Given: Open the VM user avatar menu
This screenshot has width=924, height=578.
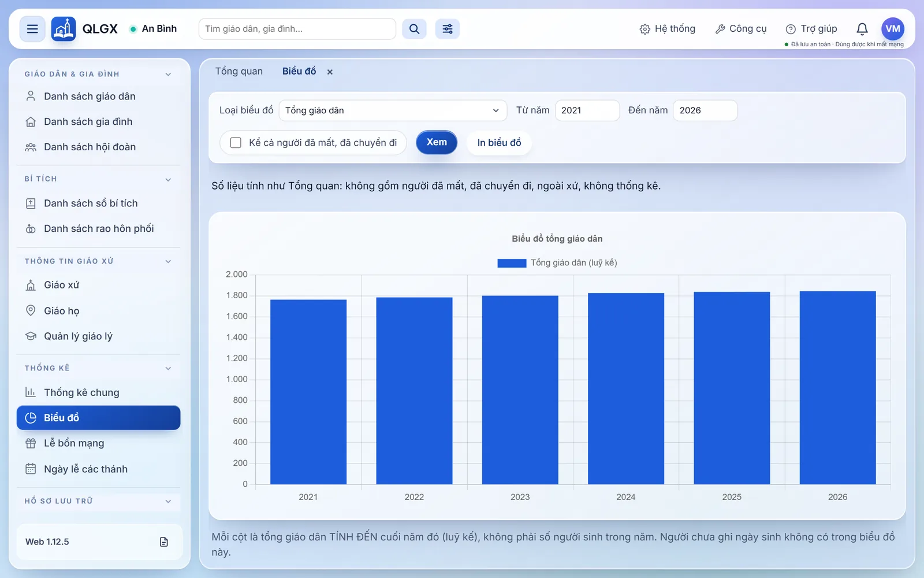Looking at the screenshot, I should pyautogui.click(x=893, y=29).
